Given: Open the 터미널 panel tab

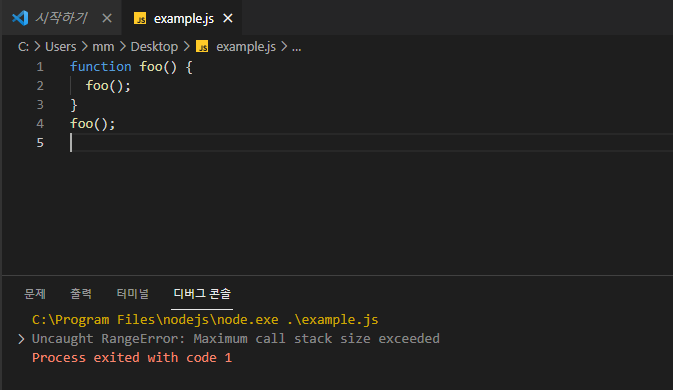Looking at the screenshot, I should (x=133, y=294).
